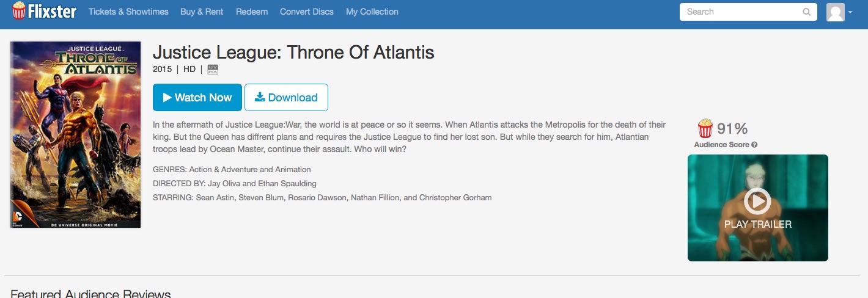Open My Collection
This screenshot has height=298, width=868.
[372, 12]
